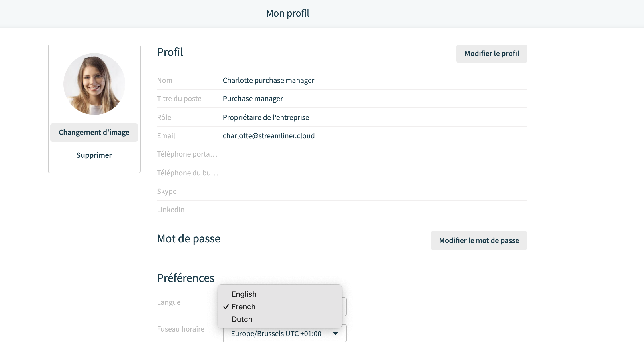
Task: Click the Modifier le profil button
Action: point(492,53)
